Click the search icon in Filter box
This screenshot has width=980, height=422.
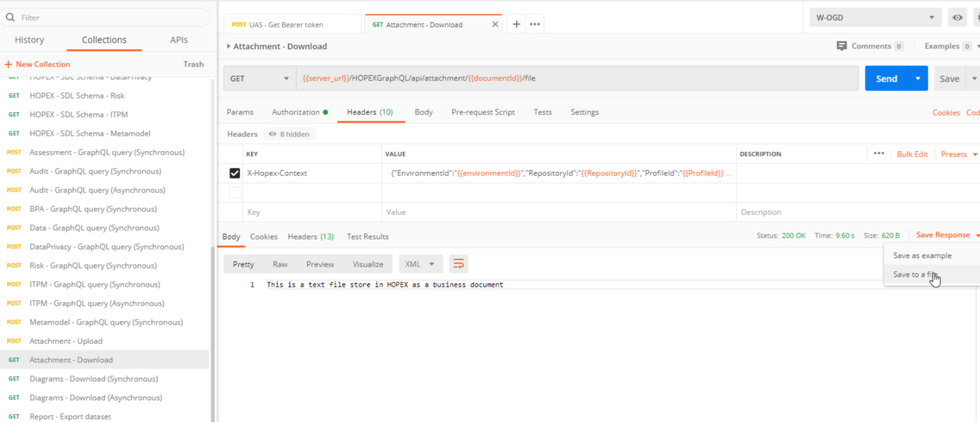tap(11, 18)
